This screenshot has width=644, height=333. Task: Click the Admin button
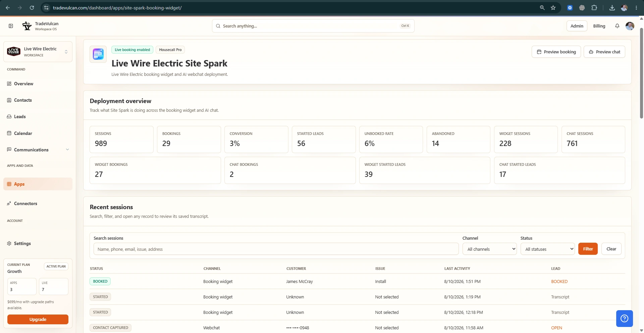tap(577, 26)
